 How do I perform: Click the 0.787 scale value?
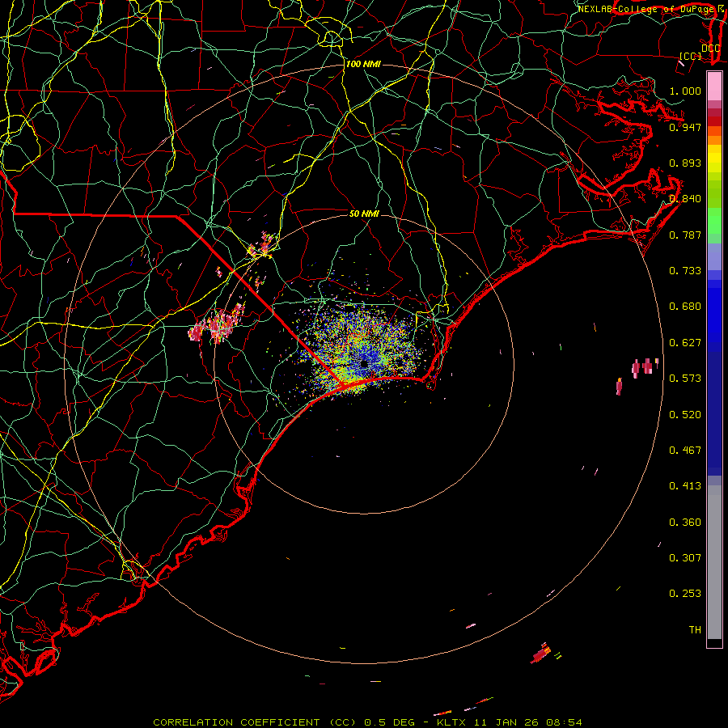tap(685, 235)
